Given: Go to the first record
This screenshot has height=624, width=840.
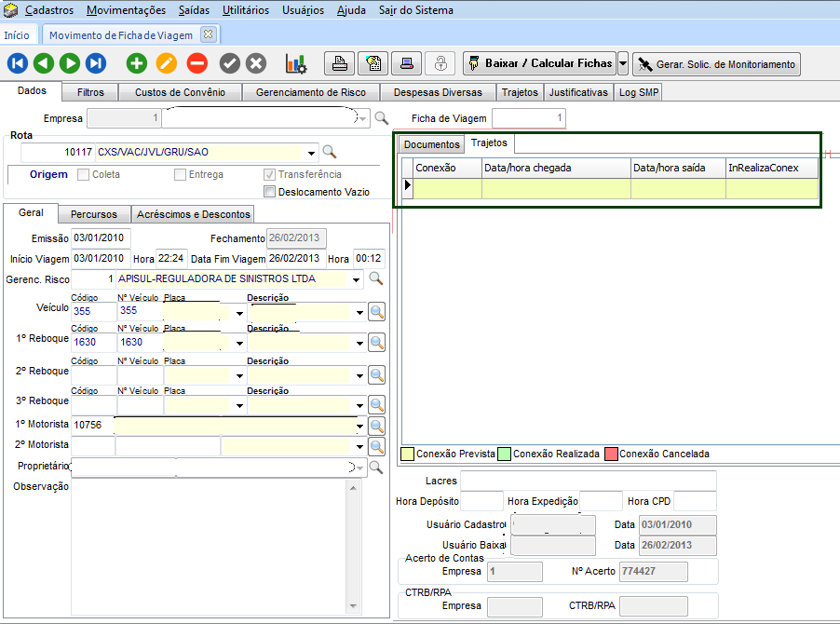Looking at the screenshot, I should (x=18, y=63).
